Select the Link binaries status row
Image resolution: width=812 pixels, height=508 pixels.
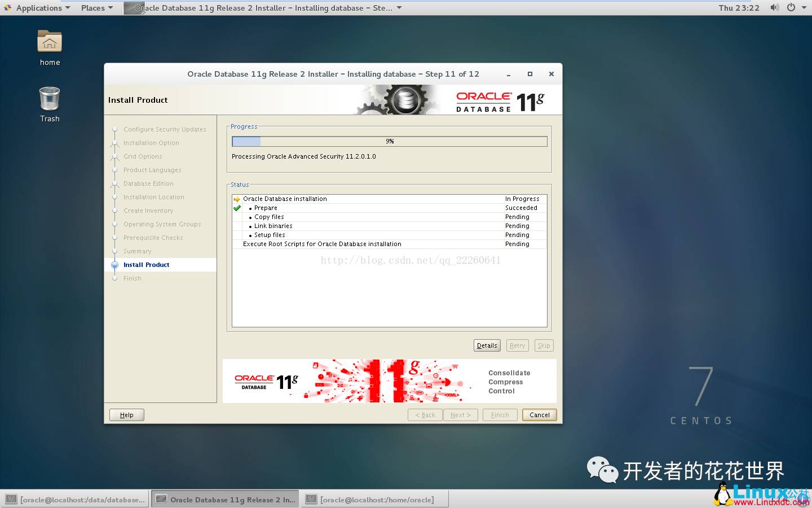coord(389,226)
